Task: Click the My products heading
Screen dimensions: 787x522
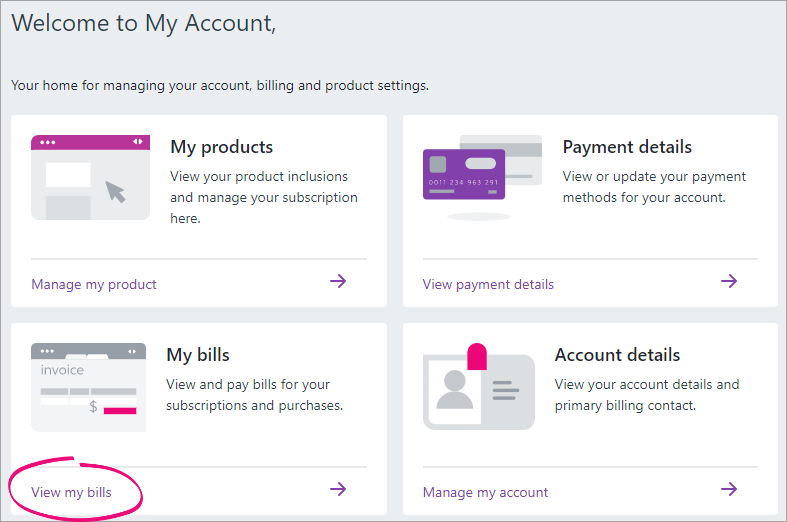Action: click(x=221, y=147)
